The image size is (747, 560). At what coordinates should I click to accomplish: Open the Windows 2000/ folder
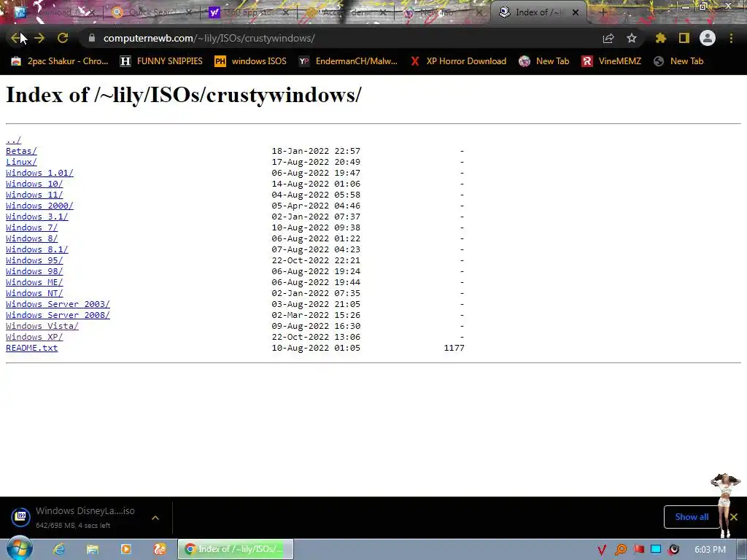(x=39, y=206)
